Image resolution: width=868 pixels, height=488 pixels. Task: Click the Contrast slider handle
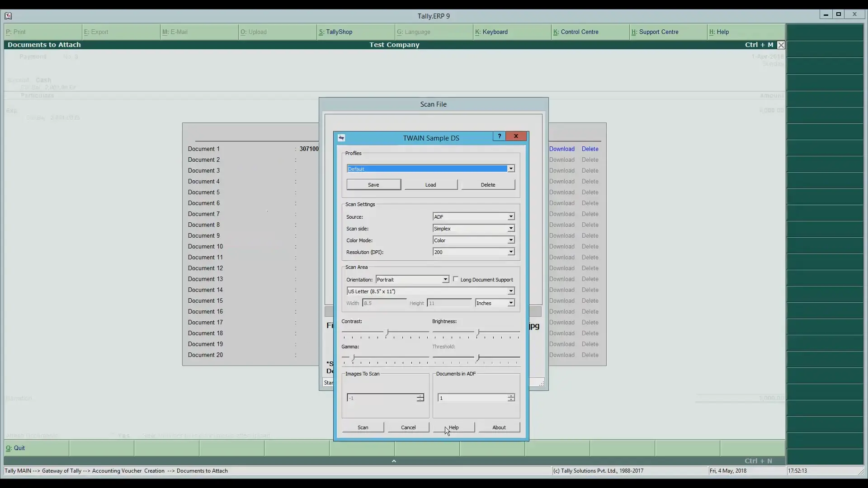[387, 332]
